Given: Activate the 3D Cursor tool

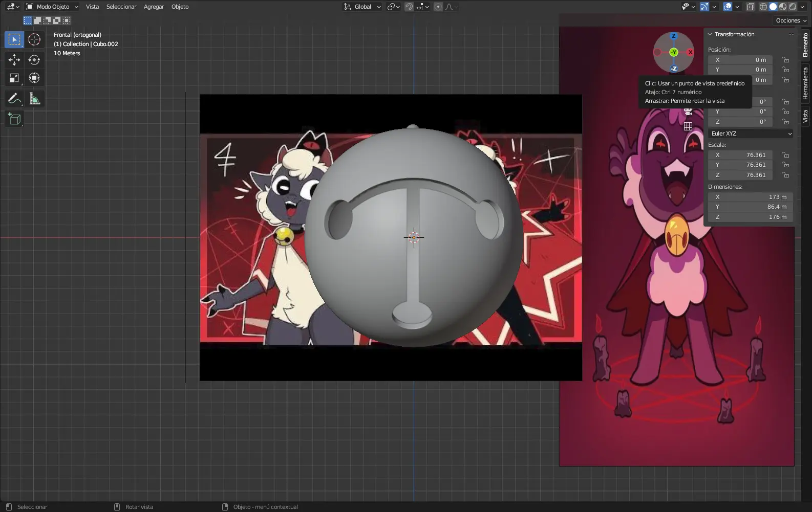Looking at the screenshot, I should click(34, 39).
